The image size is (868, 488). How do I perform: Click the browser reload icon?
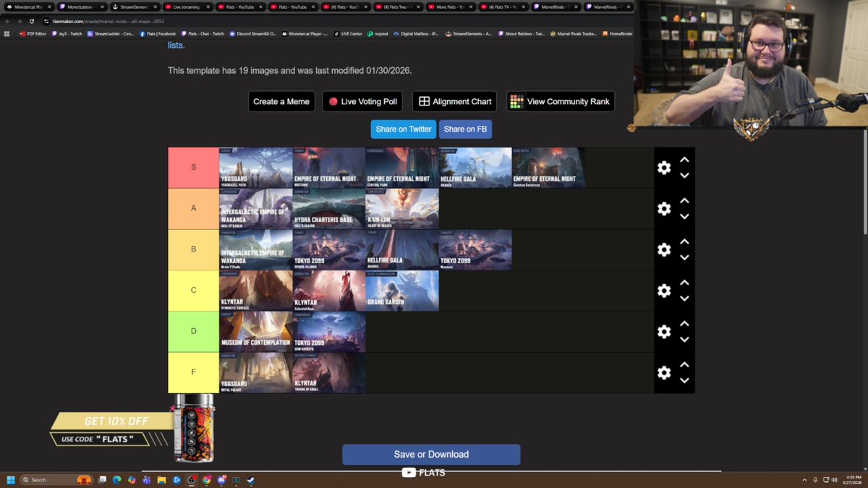(32, 21)
